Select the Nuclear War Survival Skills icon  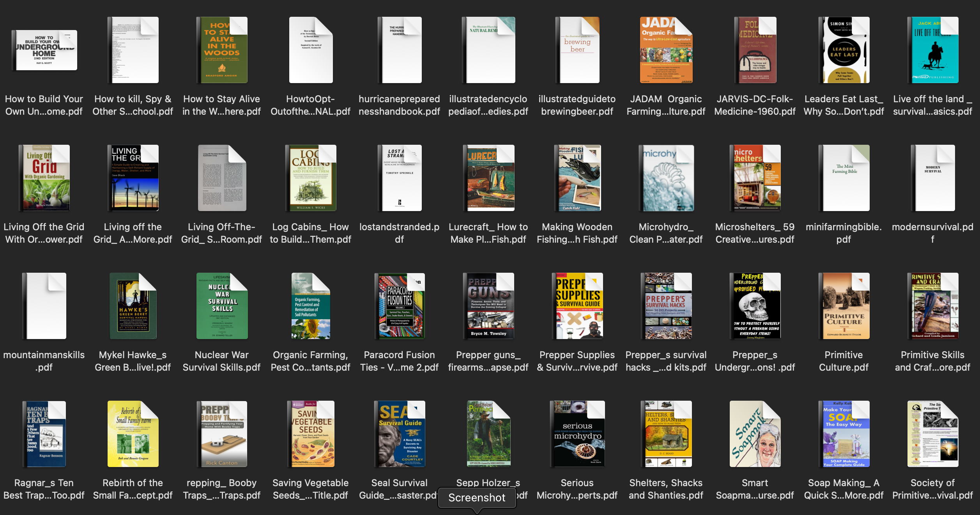[x=222, y=306]
